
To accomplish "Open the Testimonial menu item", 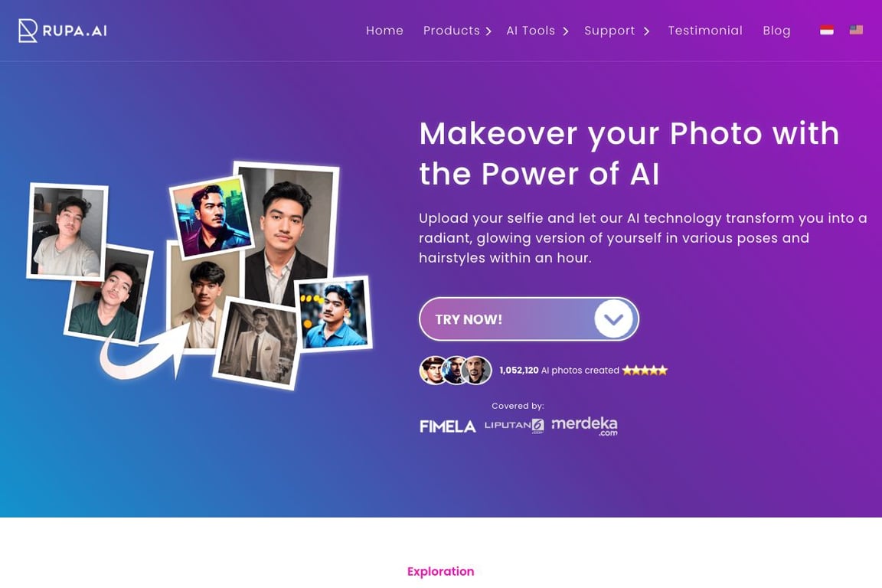I will coord(705,31).
